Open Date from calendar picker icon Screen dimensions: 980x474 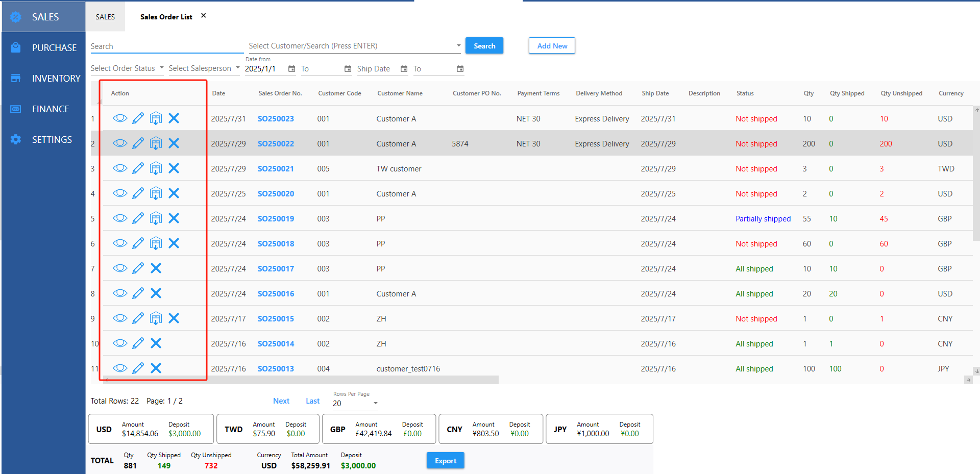tap(291, 69)
